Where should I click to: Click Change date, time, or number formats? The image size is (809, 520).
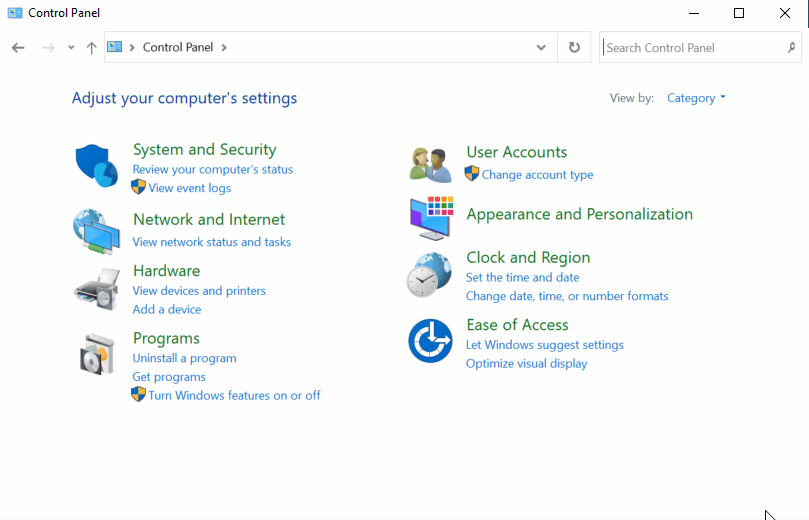pos(567,296)
